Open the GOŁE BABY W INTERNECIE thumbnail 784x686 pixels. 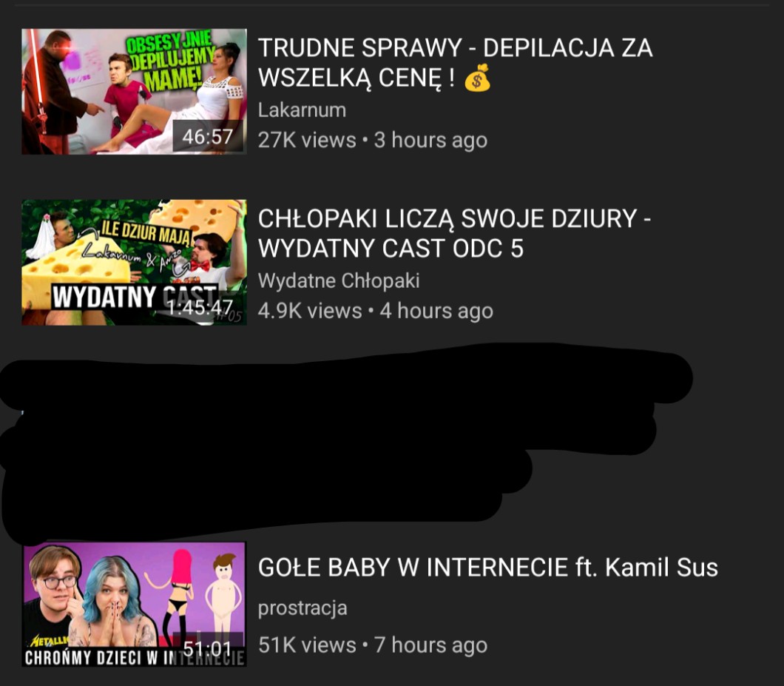pos(134,605)
